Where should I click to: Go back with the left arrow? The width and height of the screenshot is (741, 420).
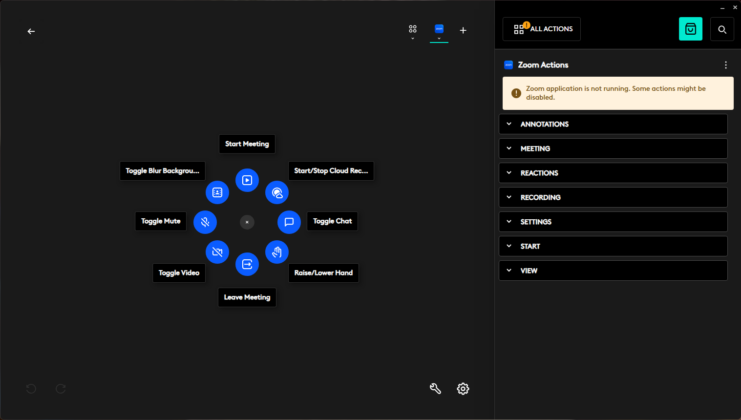click(x=31, y=31)
